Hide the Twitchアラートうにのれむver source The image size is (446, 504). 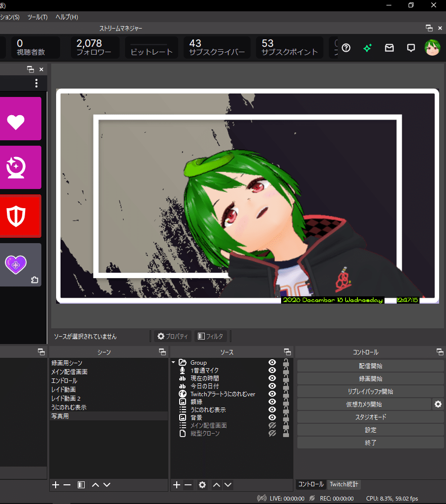tap(272, 394)
